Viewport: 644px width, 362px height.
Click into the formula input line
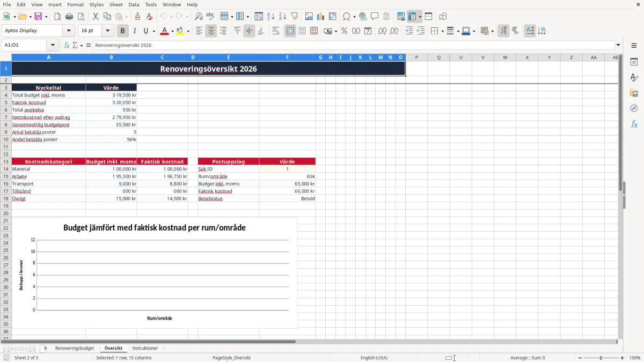pos(353,46)
